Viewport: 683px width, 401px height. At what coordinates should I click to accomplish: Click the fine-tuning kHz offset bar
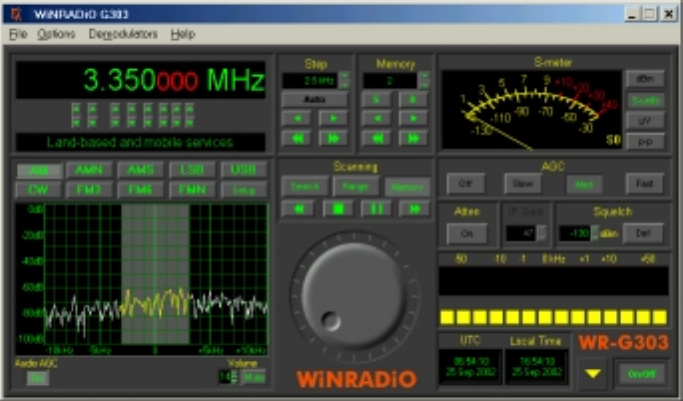click(554, 281)
